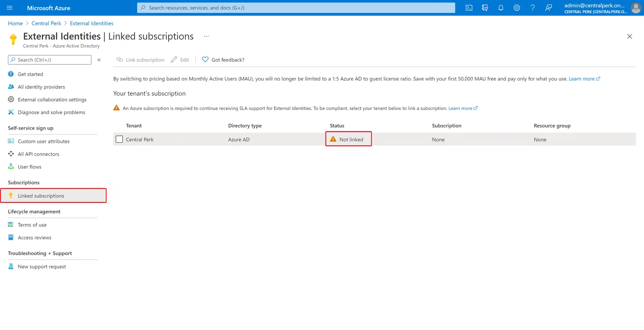Open the Azure portal hamburger menu
This screenshot has width=644, height=330.
10,8
